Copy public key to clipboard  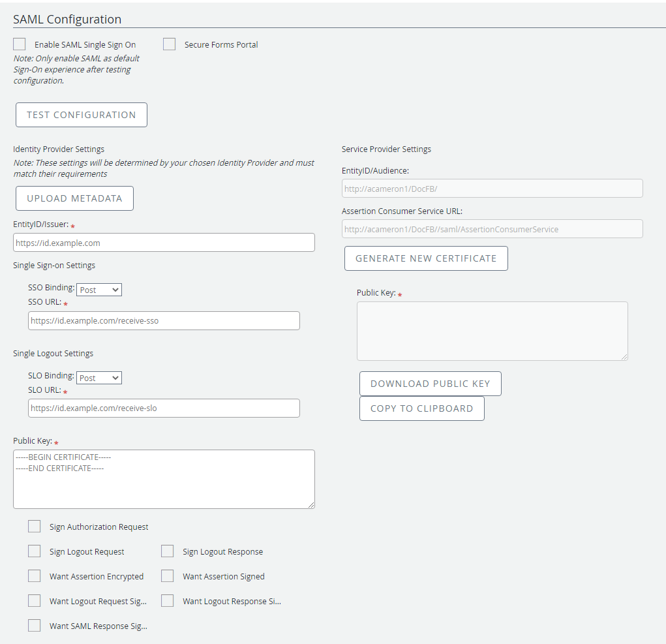pyautogui.click(x=422, y=408)
